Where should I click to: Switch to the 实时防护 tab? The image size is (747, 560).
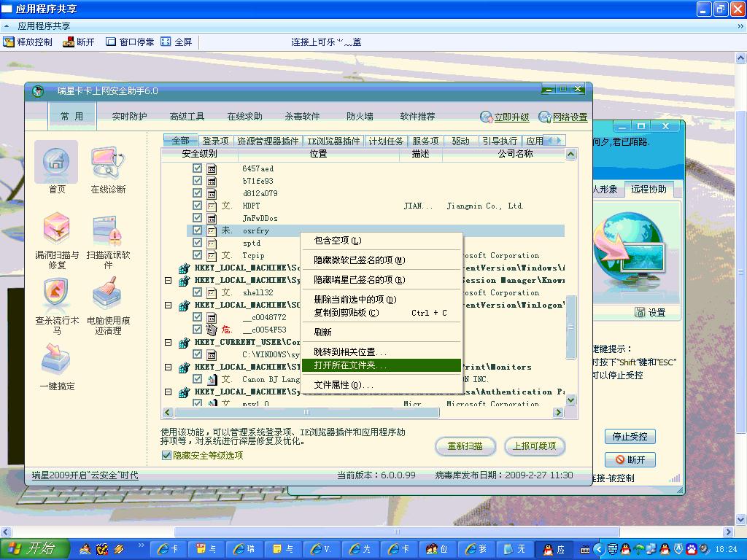129,116
